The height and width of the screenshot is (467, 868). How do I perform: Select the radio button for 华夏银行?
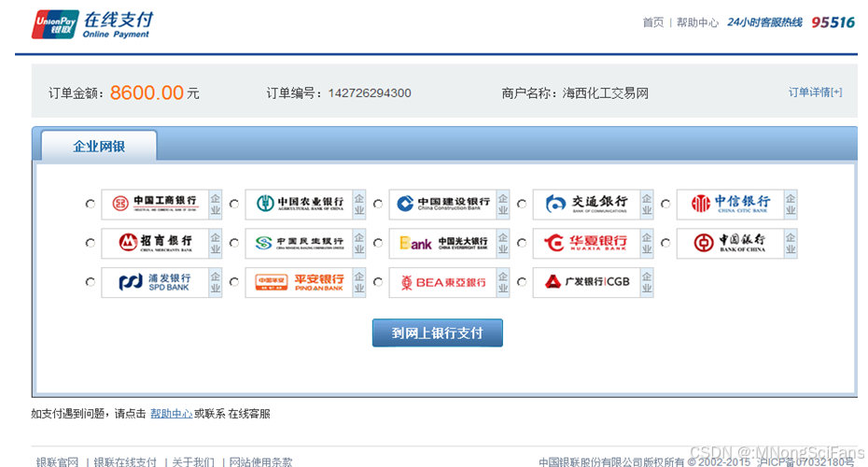[x=522, y=243]
